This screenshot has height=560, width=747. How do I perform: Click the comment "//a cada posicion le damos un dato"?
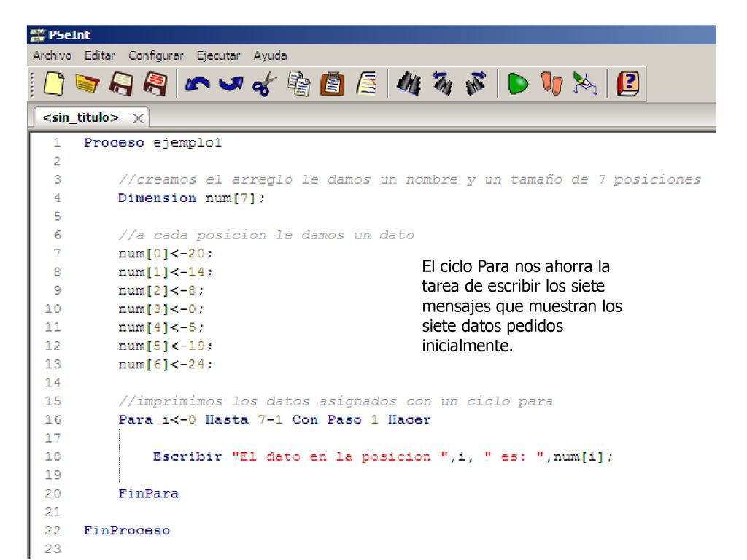pyautogui.click(x=266, y=236)
